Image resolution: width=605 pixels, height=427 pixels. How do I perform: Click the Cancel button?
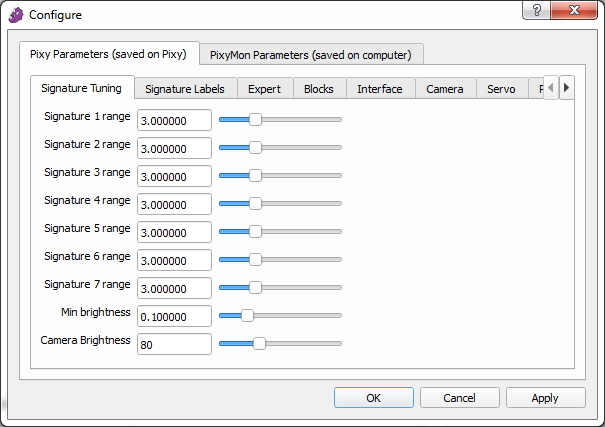[459, 398]
